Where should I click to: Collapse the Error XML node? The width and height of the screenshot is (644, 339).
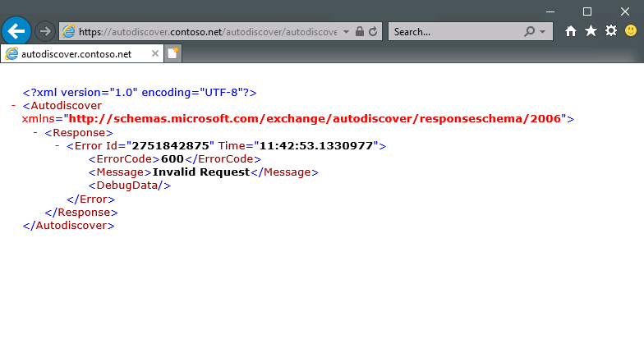pos(57,146)
